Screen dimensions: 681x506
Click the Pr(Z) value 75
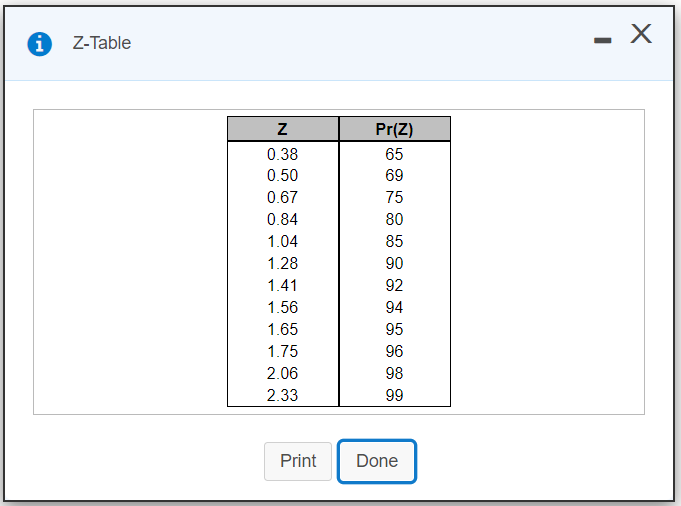pos(394,198)
